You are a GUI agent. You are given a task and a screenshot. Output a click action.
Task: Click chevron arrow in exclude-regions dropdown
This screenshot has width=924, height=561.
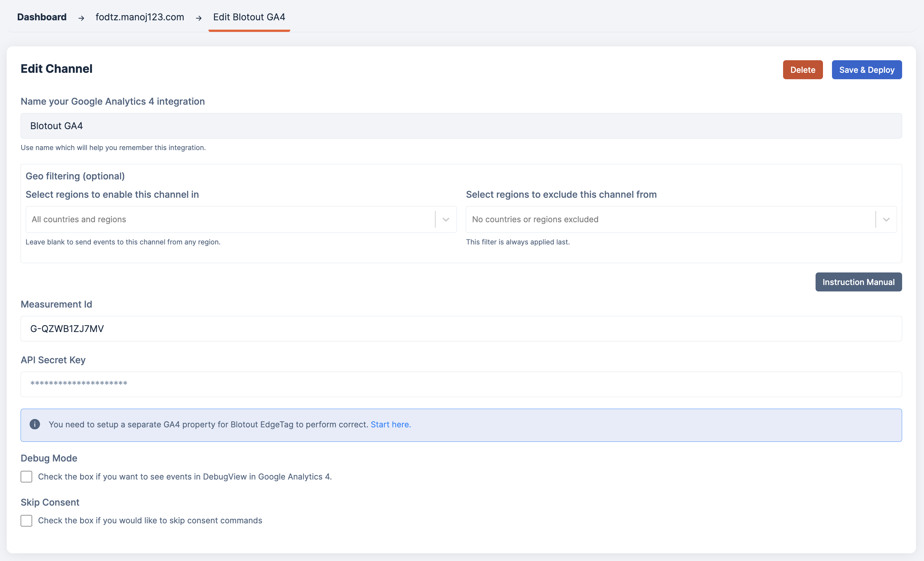(886, 220)
